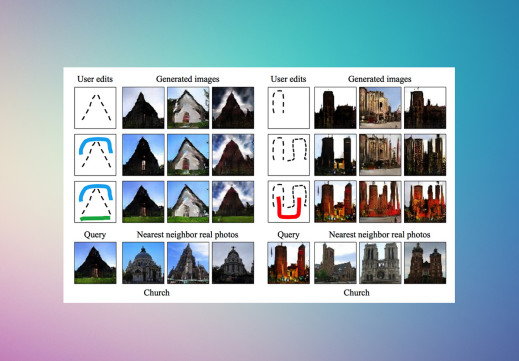519x361 pixels.
Task: Click the middle red towers image beside red-U sketch
Action: [380, 202]
